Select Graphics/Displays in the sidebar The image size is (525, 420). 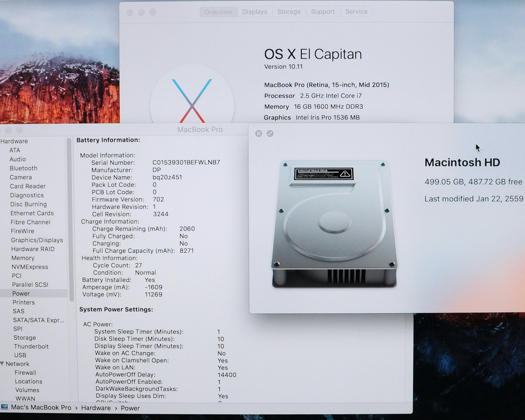click(x=37, y=240)
